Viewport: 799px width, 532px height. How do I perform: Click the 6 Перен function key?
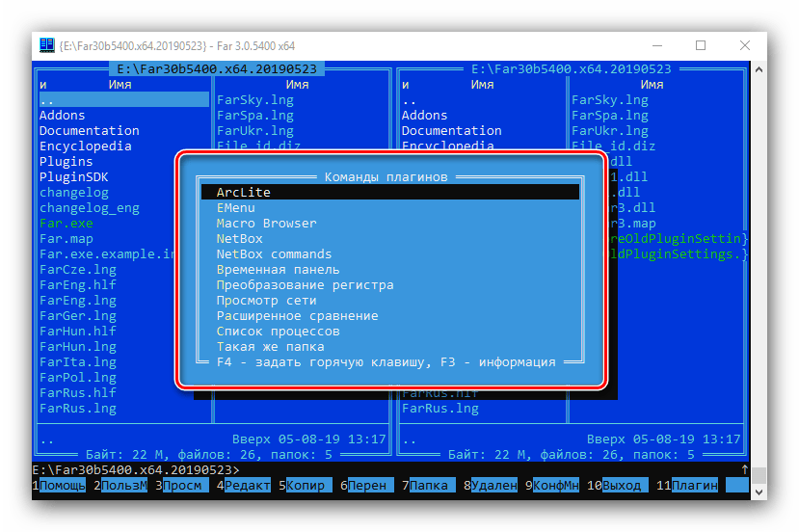tap(367, 485)
